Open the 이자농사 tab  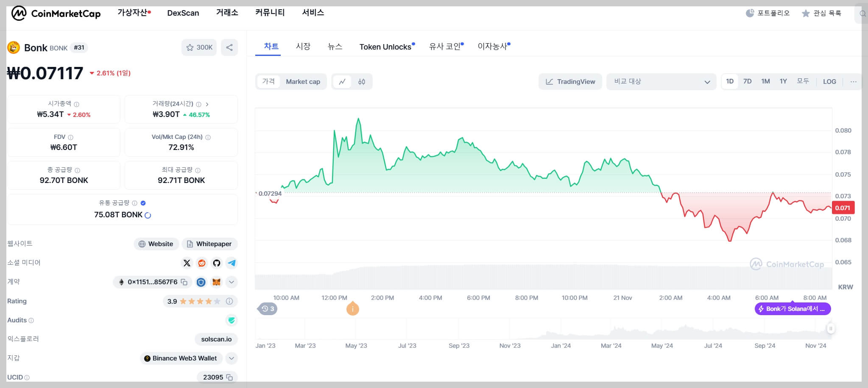click(x=493, y=46)
